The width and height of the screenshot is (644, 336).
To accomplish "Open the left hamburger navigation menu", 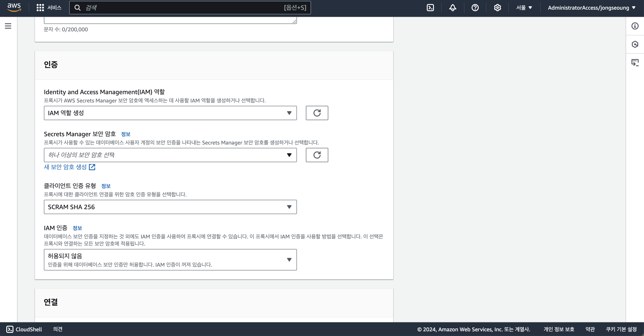I will tap(8, 26).
